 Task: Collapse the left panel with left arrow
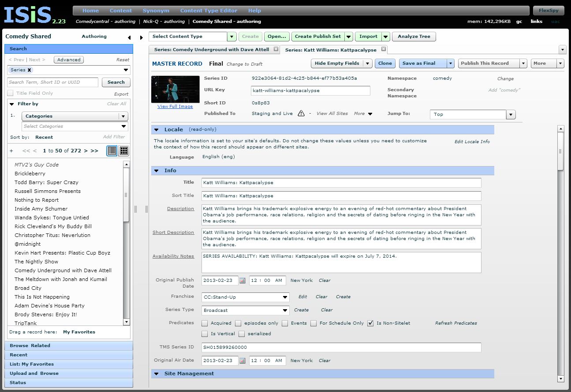click(129, 37)
